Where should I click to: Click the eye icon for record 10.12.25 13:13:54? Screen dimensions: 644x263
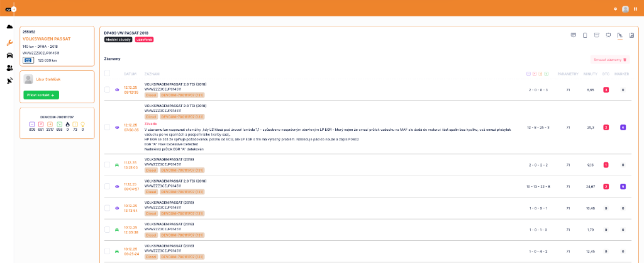coord(117,208)
